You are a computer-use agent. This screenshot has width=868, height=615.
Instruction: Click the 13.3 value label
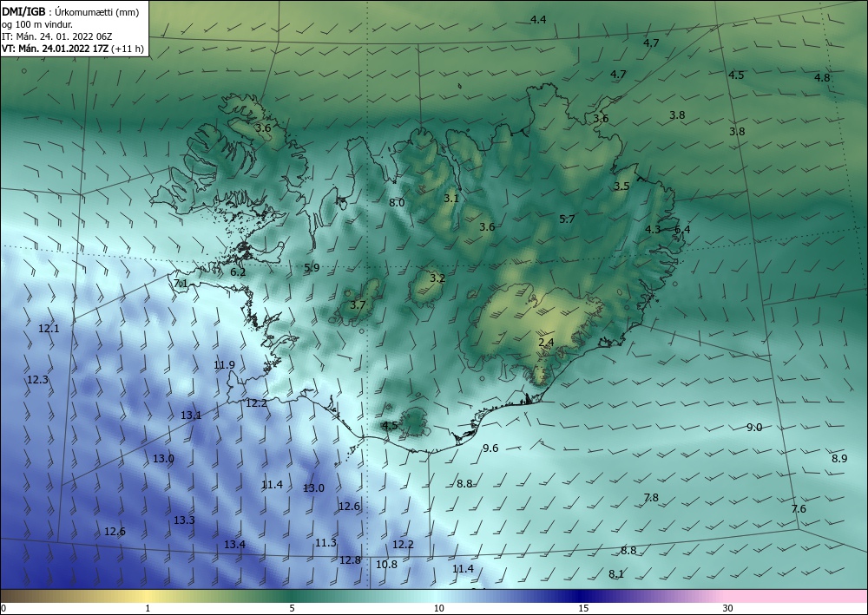point(184,520)
